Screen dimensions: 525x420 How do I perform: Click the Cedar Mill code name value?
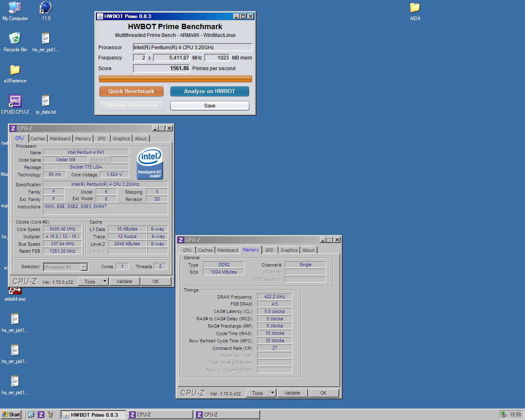pos(66,160)
